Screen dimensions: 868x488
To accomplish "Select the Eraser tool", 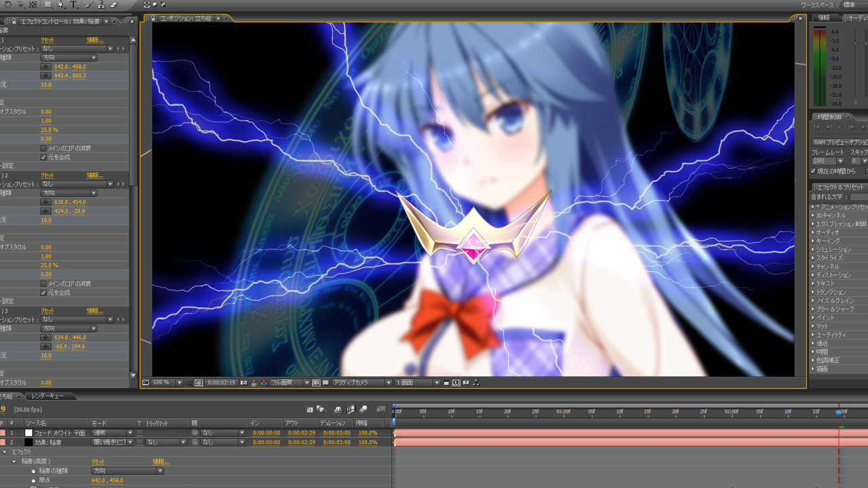I will pyautogui.click(x=114, y=4).
